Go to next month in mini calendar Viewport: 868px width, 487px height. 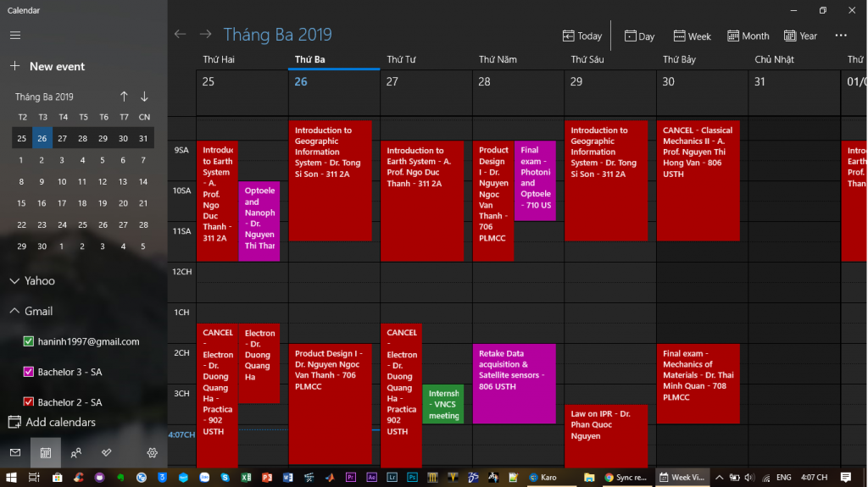point(144,97)
